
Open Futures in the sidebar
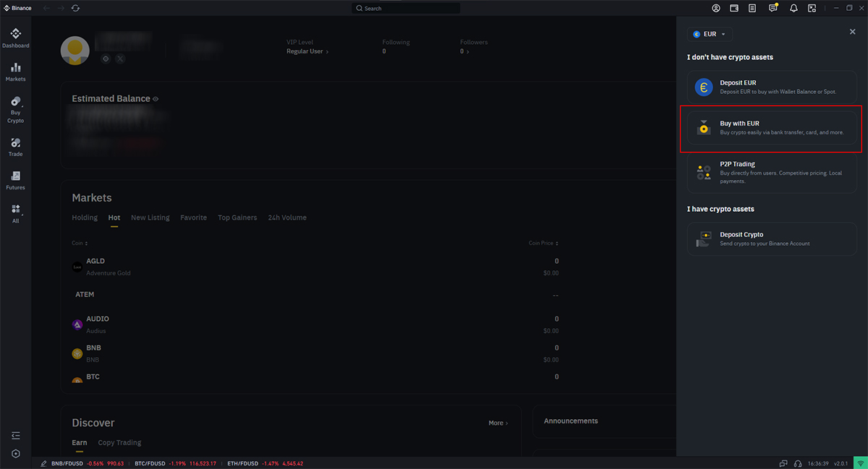15,181
